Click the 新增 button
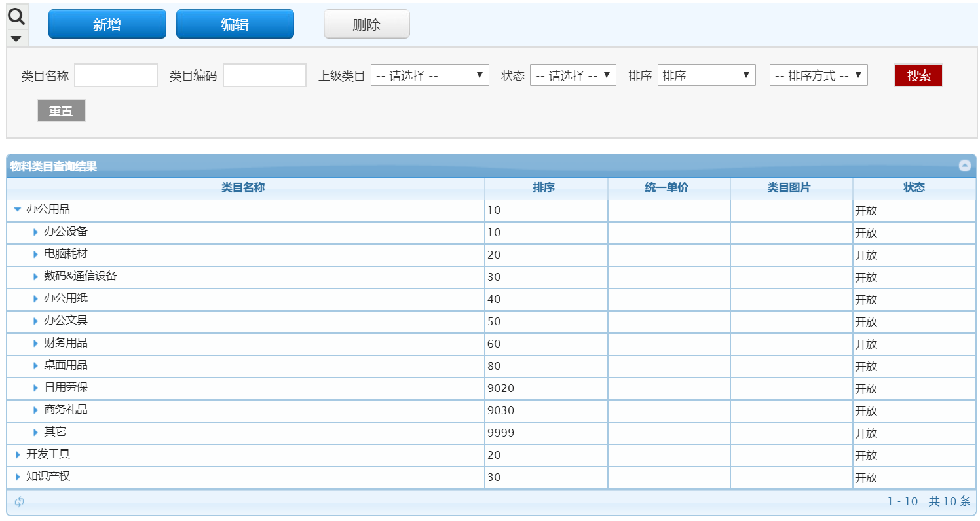Viewport: 980px width, 521px height. [x=107, y=24]
